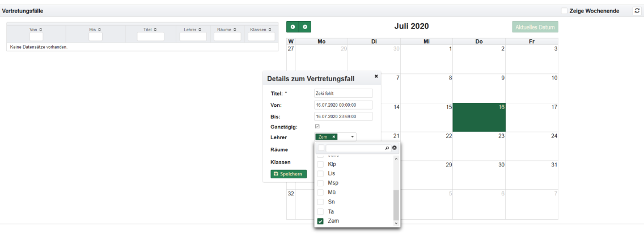Enable the Zeige Wochenende checkbox
The width and height of the screenshot is (644, 238).
coord(564,11)
